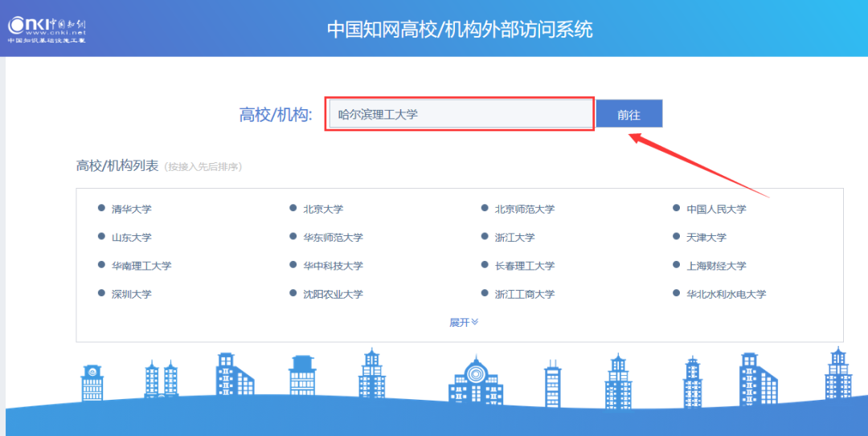Open 浙江大学 link
868x436 pixels.
[514, 238]
